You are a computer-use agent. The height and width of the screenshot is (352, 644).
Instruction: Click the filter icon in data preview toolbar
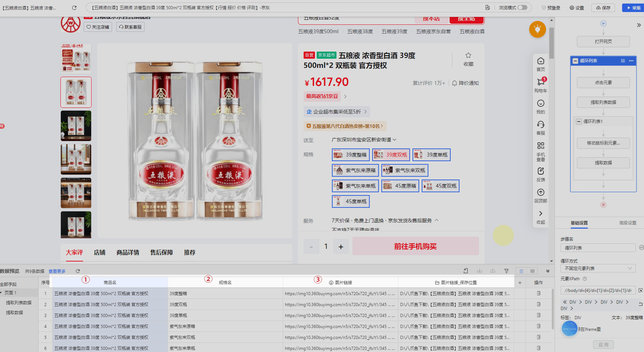tap(506, 271)
